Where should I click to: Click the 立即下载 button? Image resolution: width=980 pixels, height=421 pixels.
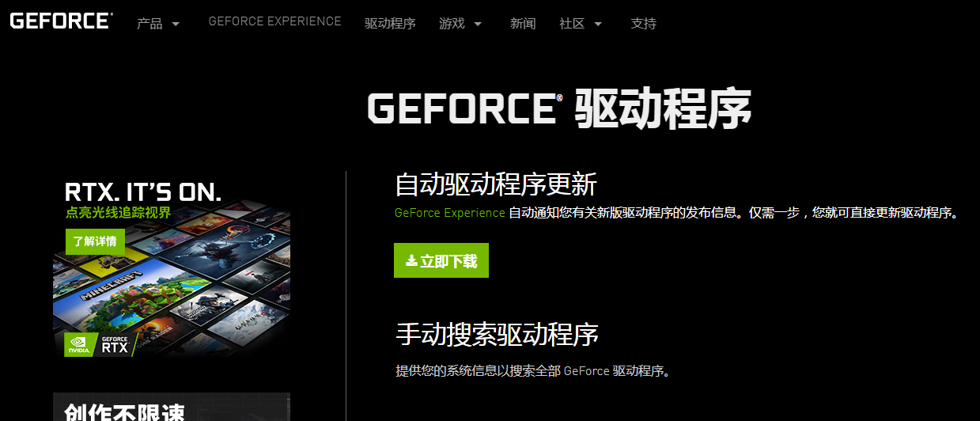441,260
